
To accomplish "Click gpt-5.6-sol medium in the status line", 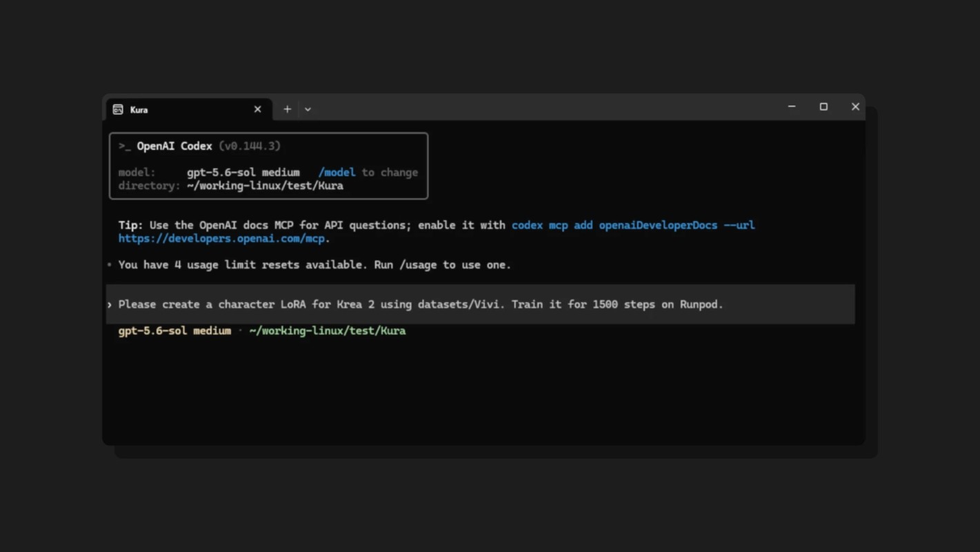I will pos(174,331).
